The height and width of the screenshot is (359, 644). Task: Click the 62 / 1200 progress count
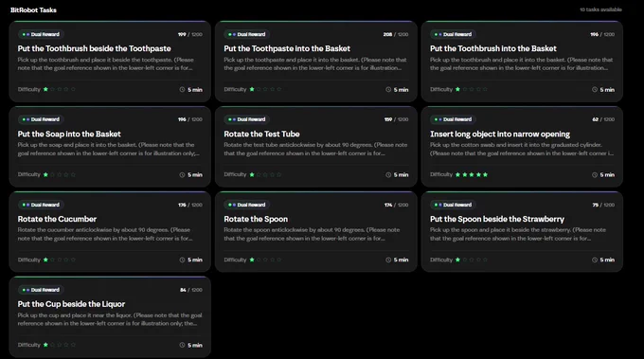coord(603,119)
